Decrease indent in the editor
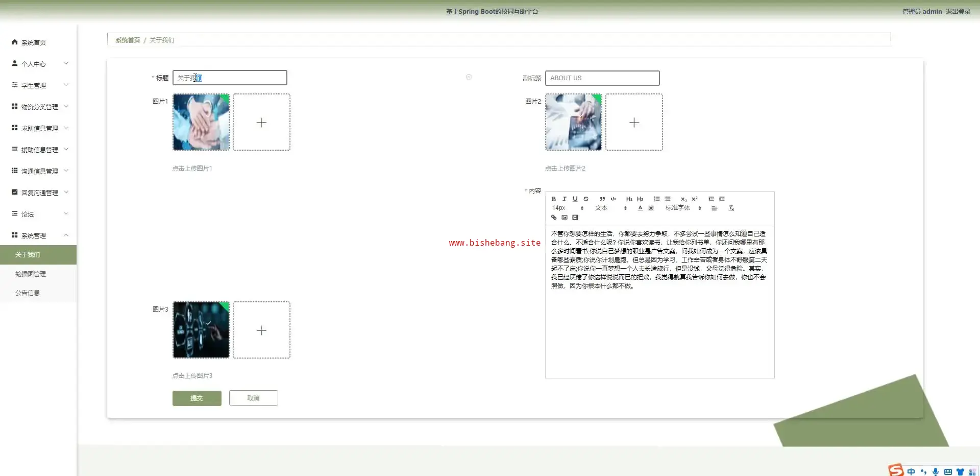This screenshot has width=980, height=476. 711,199
